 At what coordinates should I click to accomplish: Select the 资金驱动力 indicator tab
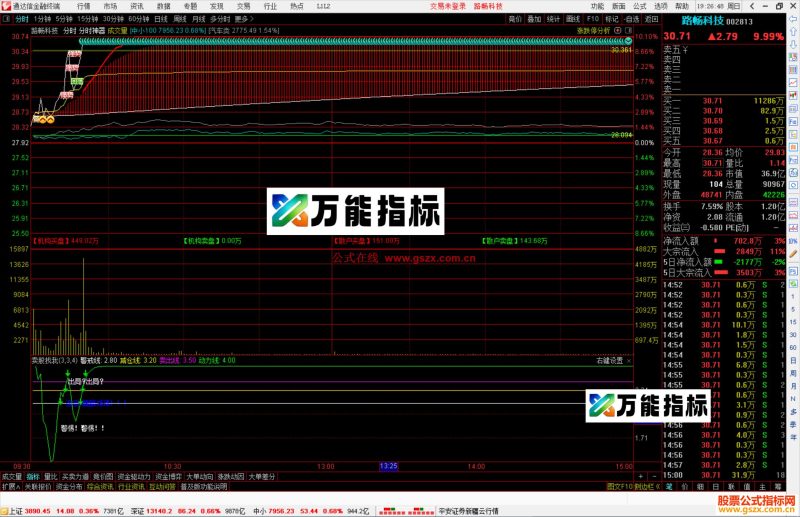click(134, 477)
